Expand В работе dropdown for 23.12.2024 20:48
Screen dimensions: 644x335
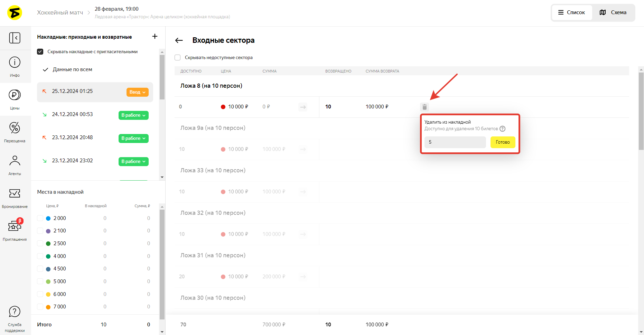[x=133, y=138]
